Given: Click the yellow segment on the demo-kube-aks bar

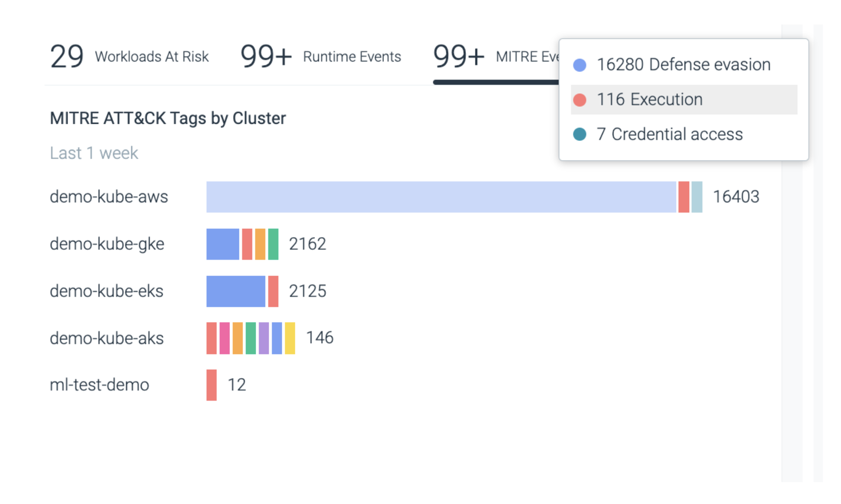Looking at the screenshot, I should pyautogui.click(x=290, y=338).
